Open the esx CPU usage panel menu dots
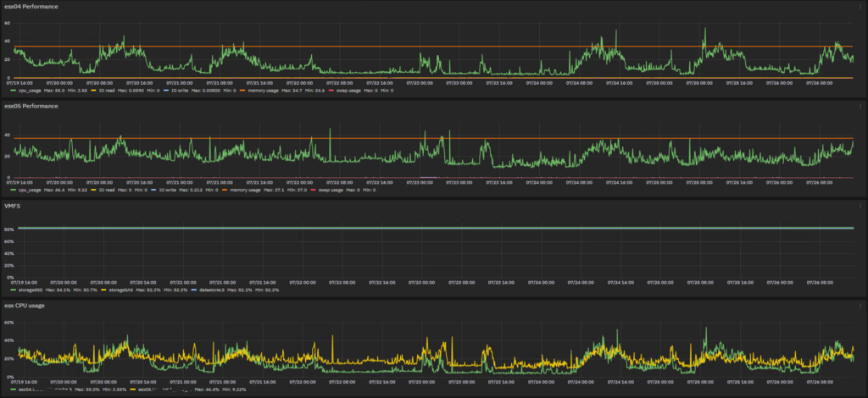 pyautogui.click(x=860, y=305)
